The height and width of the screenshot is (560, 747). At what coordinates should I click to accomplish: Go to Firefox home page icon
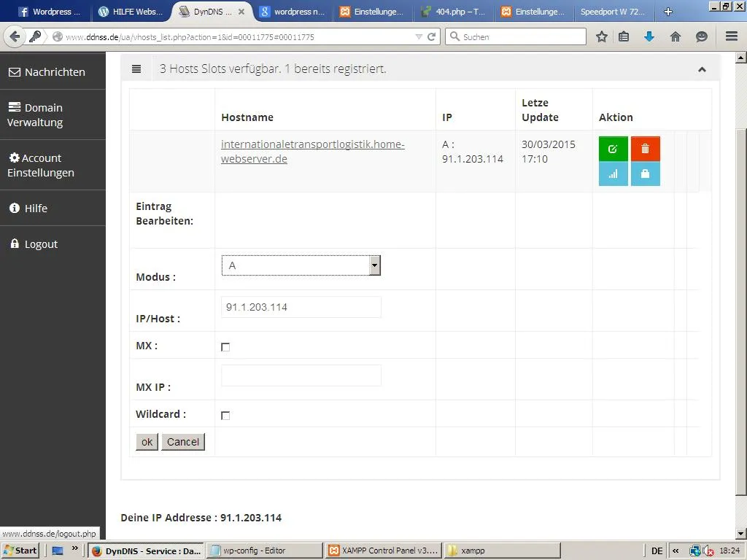675,36
